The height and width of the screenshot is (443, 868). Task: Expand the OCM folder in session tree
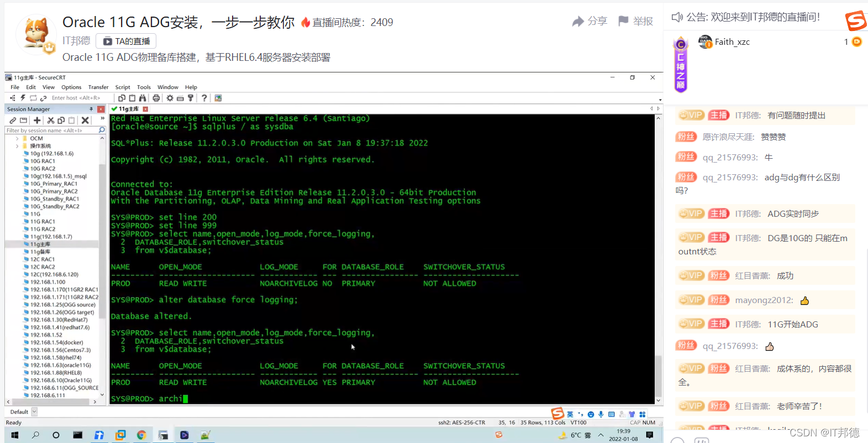point(17,138)
